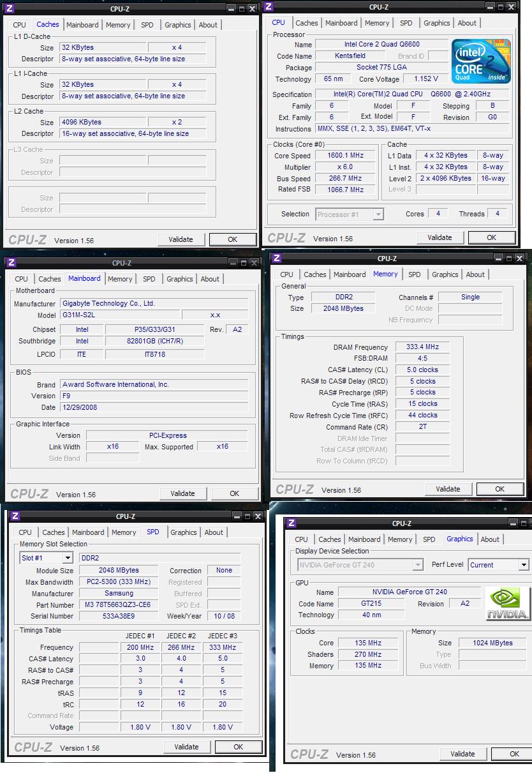
Task: Click the part number M3 78T5663QZ3-CE6
Action: point(119,605)
